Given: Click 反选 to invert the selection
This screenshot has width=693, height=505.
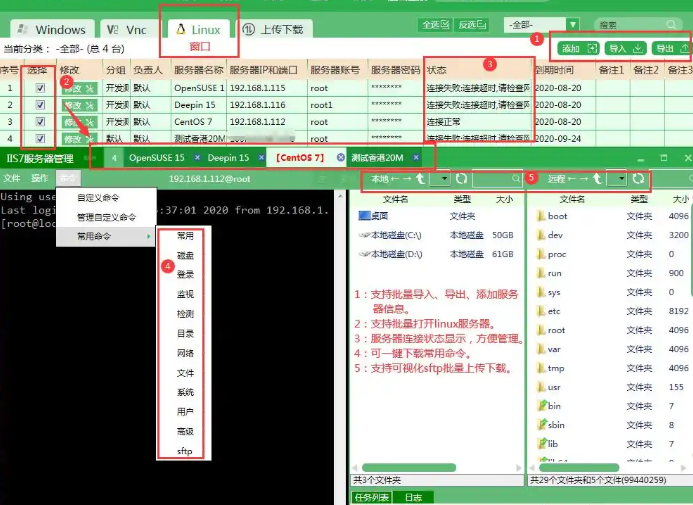Looking at the screenshot, I should point(472,25).
